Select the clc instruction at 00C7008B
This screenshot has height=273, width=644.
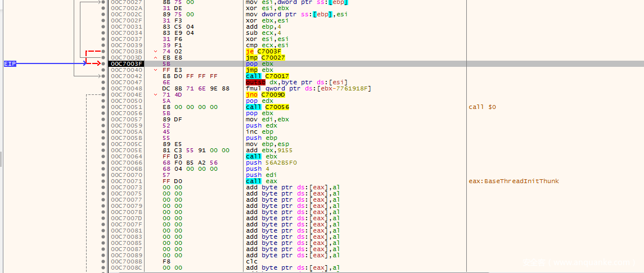[251, 262]
